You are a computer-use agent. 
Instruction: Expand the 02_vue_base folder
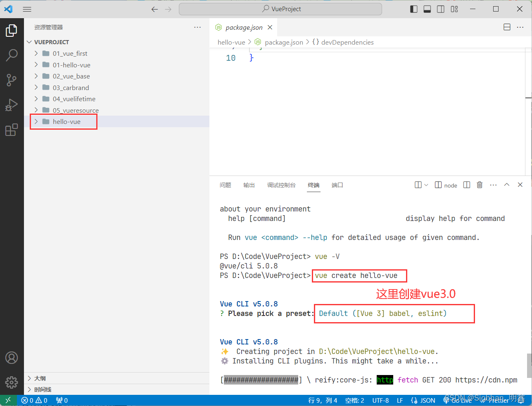(x=36, y=76)
